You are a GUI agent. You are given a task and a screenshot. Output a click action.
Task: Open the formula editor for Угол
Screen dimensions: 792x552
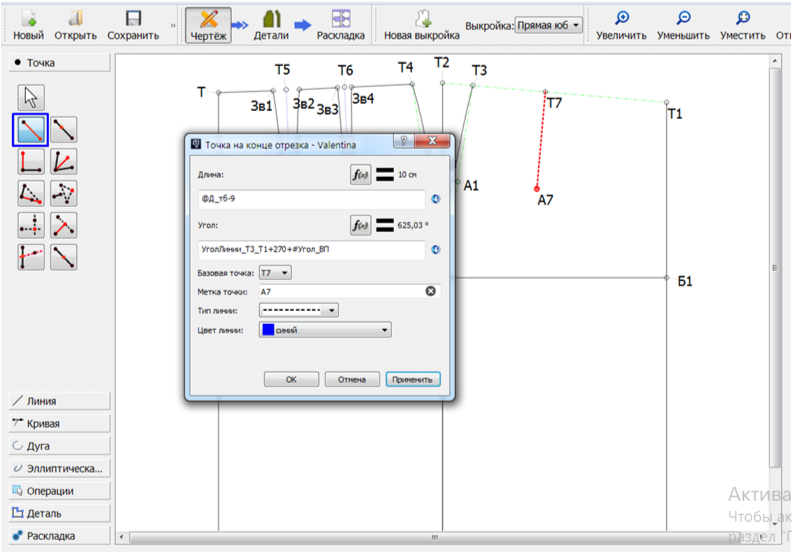point(360,225)
